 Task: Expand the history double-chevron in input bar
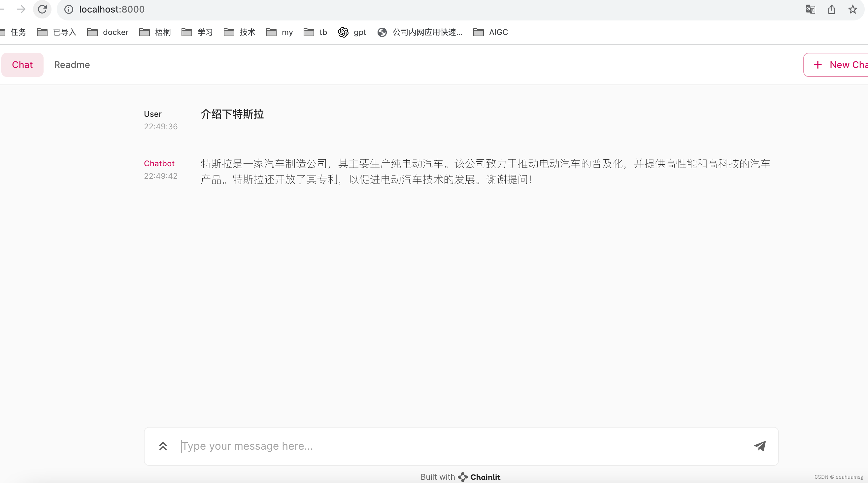tap(163, 446)
